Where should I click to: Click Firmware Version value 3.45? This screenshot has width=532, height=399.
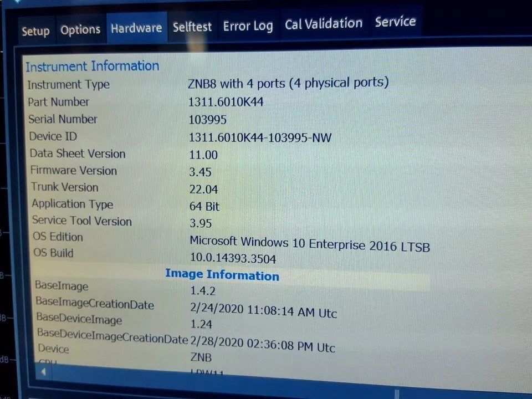[x=200, y=172]
